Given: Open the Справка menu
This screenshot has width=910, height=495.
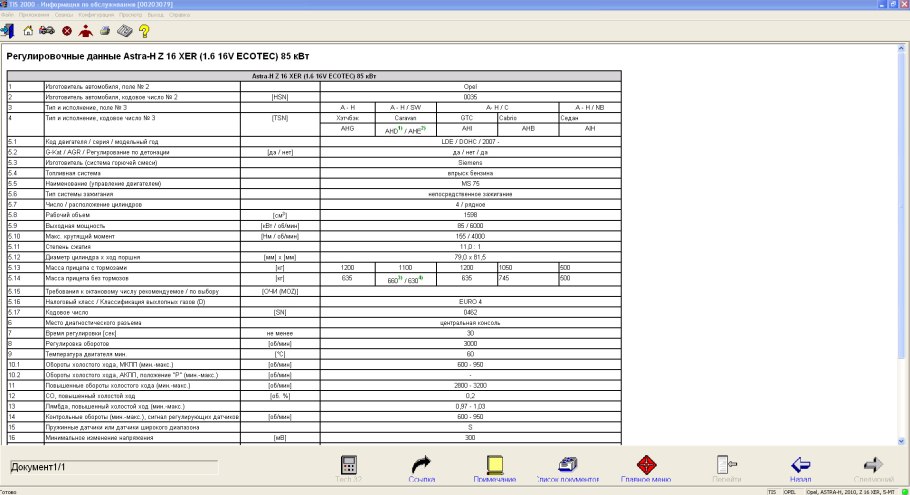Looking at the screenshot, I should click(x=181, y=16).
